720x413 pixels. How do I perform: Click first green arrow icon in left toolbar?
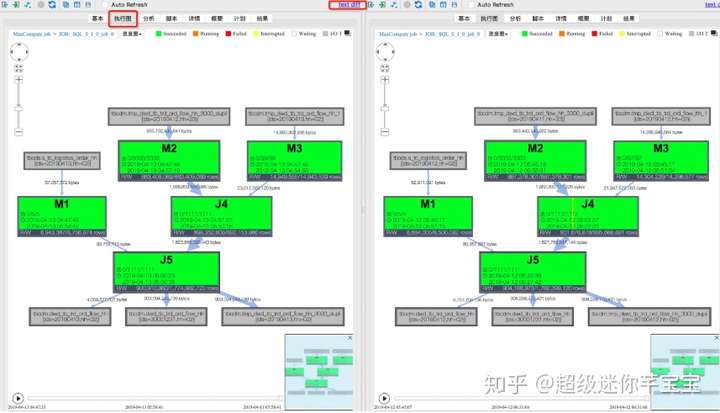(x=5, y=5)
